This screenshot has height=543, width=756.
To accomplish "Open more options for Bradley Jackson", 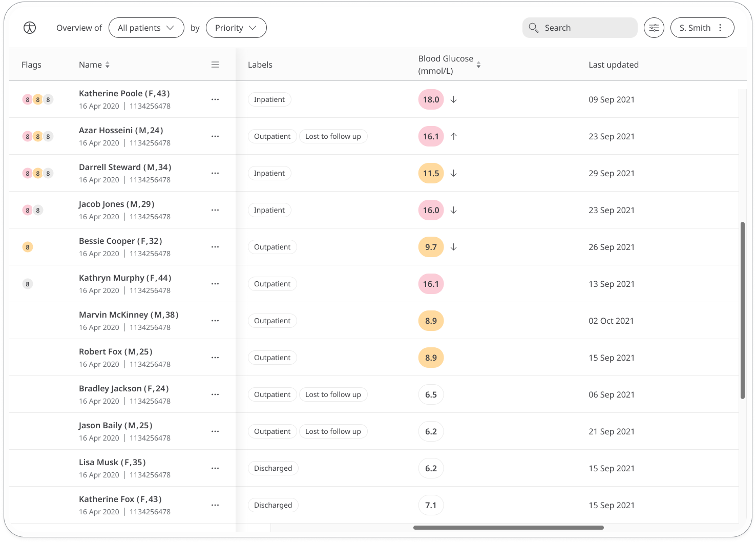I will pos(215,394).
